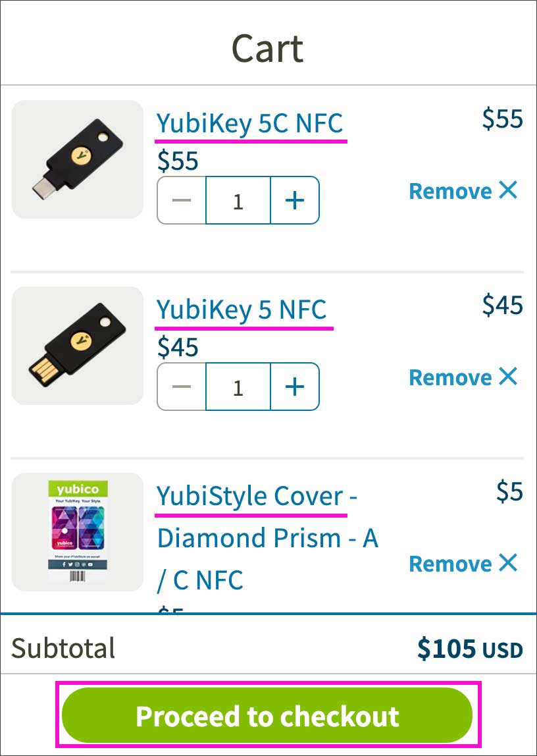The width and height of the screenshot is (537, 756).
Task: Remove YubiStyle Cover from cart
Action: [x=463, y=564]
